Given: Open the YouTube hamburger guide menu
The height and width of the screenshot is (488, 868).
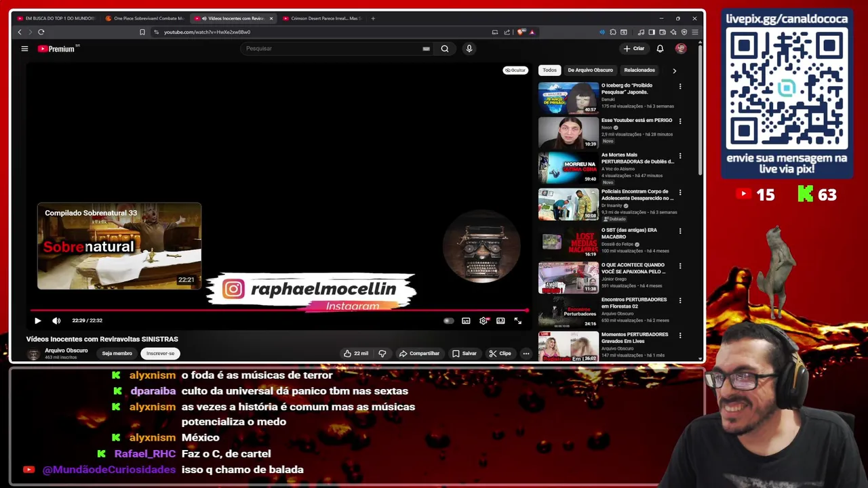Looking at the screenshot, I should click(x=24, y=49).
